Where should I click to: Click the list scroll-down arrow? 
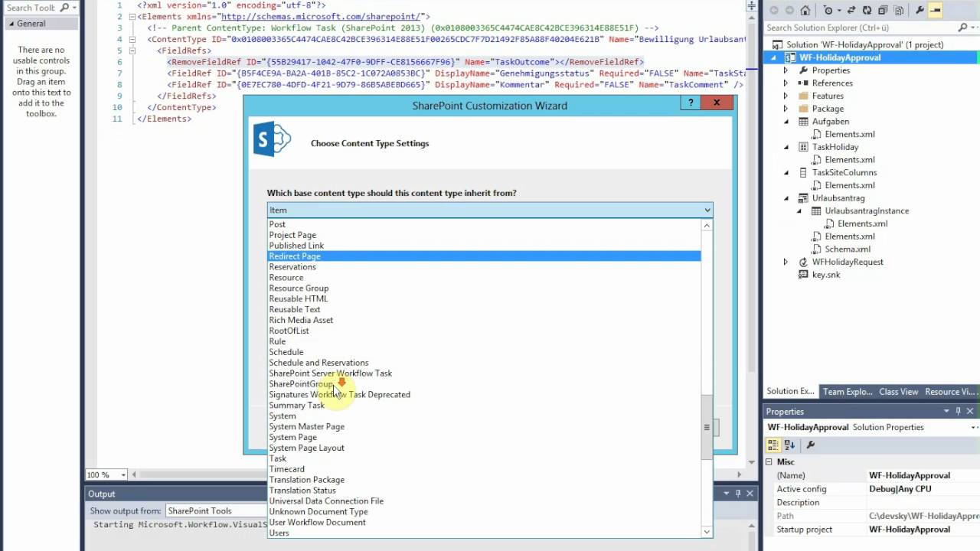pos(706,532)
